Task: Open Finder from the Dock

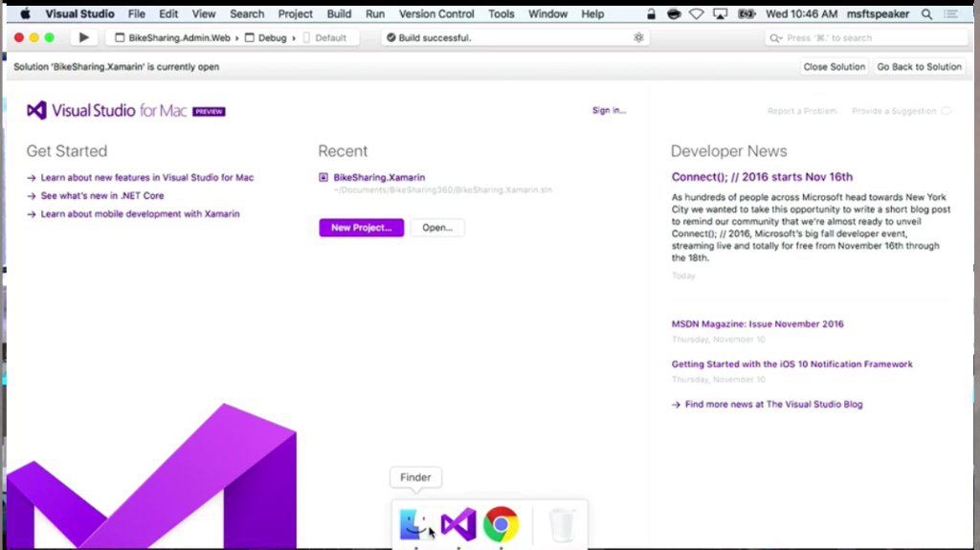Action: click(x=414, y=524)
